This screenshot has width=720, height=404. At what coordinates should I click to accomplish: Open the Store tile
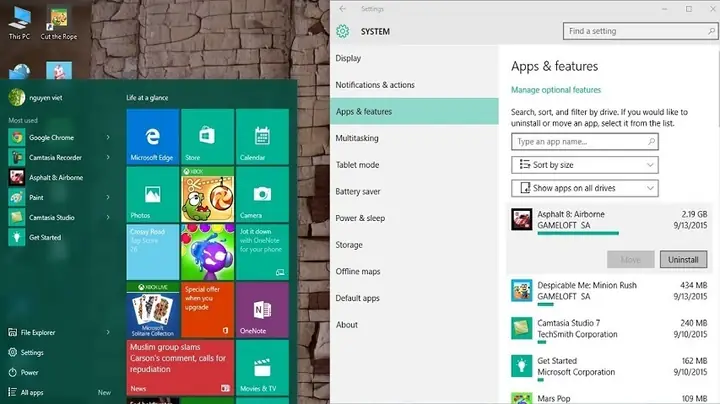pos(207,136)
